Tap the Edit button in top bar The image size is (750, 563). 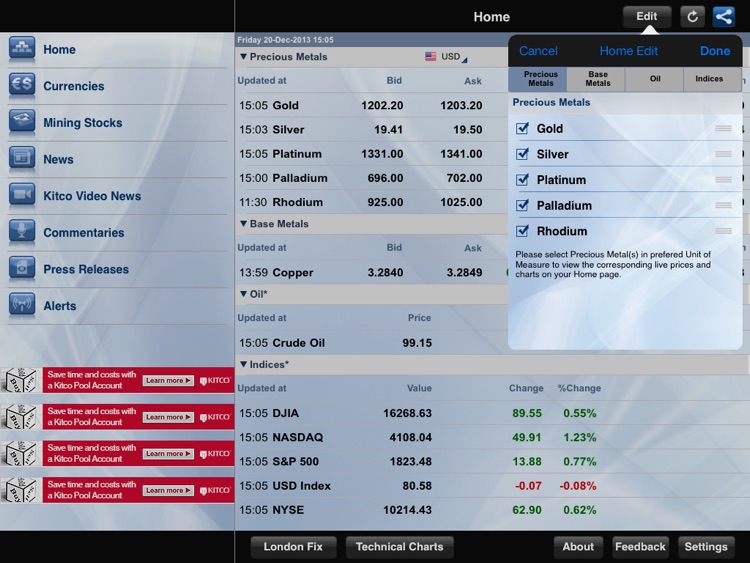[647, 17]
